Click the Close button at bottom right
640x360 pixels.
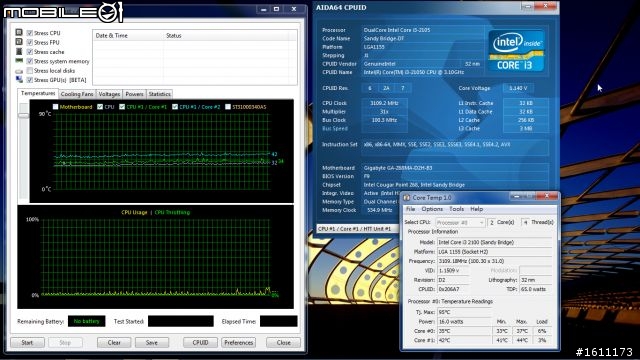[283, 342]
